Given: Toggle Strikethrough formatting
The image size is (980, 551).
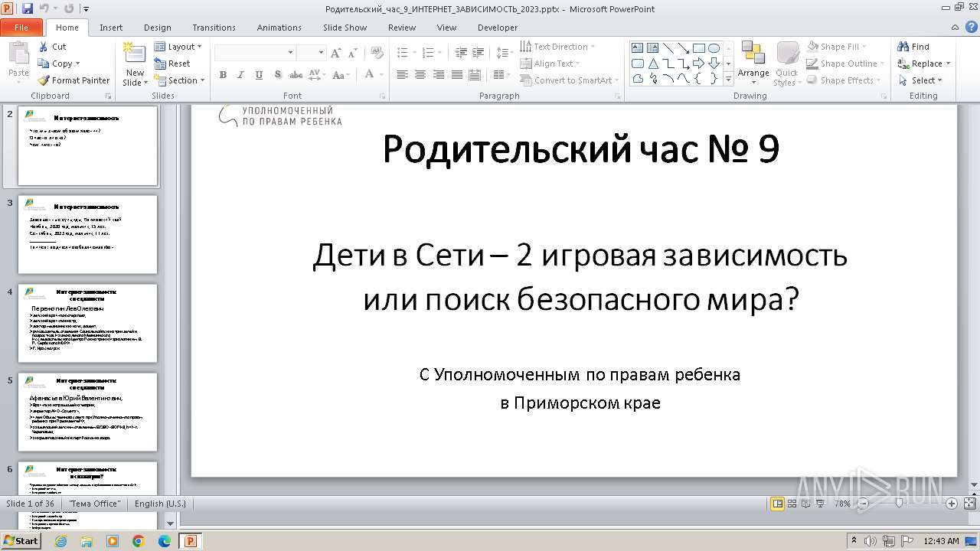Looking at the screenshot, I should [296, 75].
